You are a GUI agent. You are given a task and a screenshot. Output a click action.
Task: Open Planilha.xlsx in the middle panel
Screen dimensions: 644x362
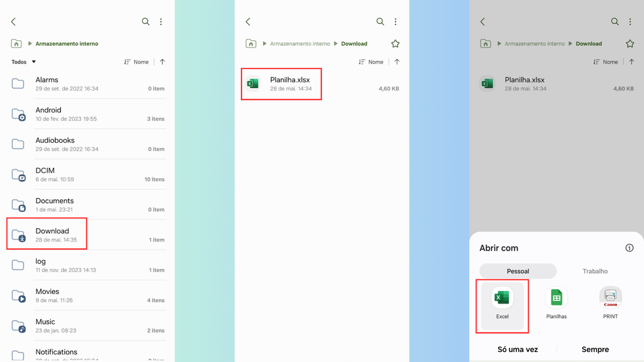(321, 84)
